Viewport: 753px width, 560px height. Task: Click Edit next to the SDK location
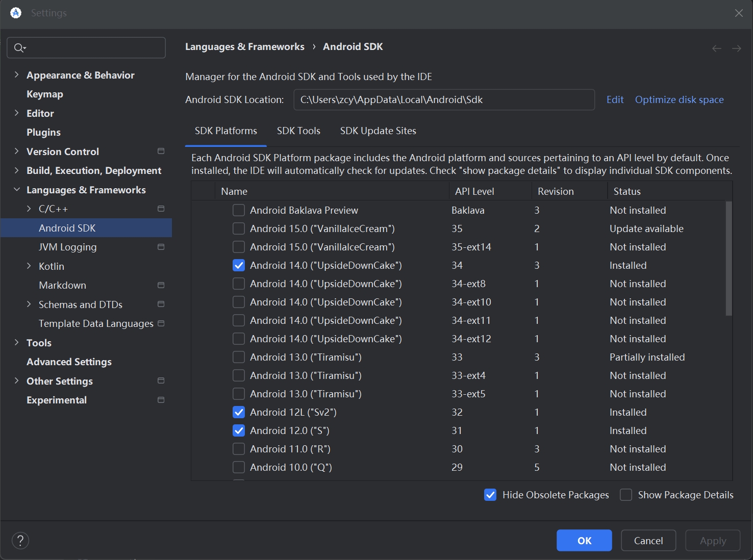[x=615, y=99]
